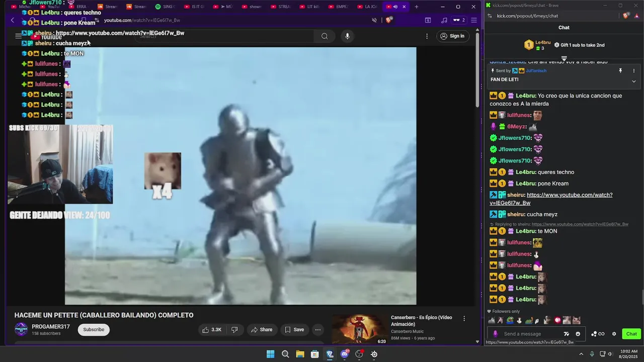Click the purple microphone in message box

(496, 334)
